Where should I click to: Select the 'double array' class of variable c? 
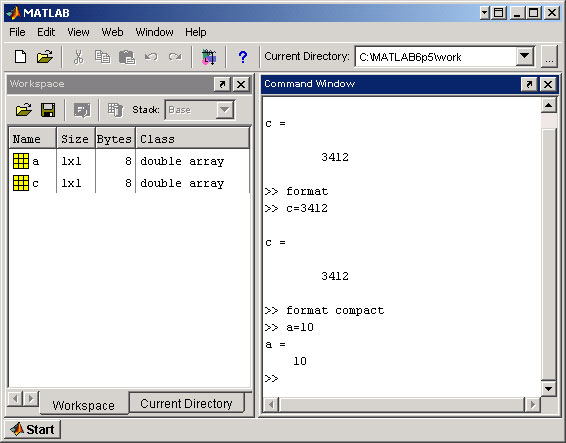(182, 183)
